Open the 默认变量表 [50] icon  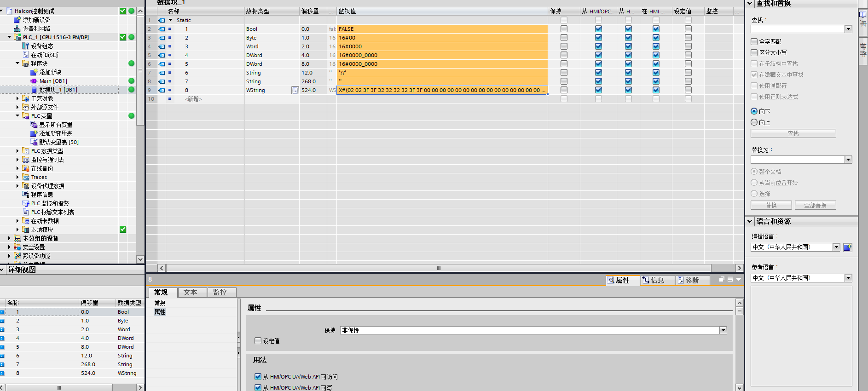(x=34, y=142)
